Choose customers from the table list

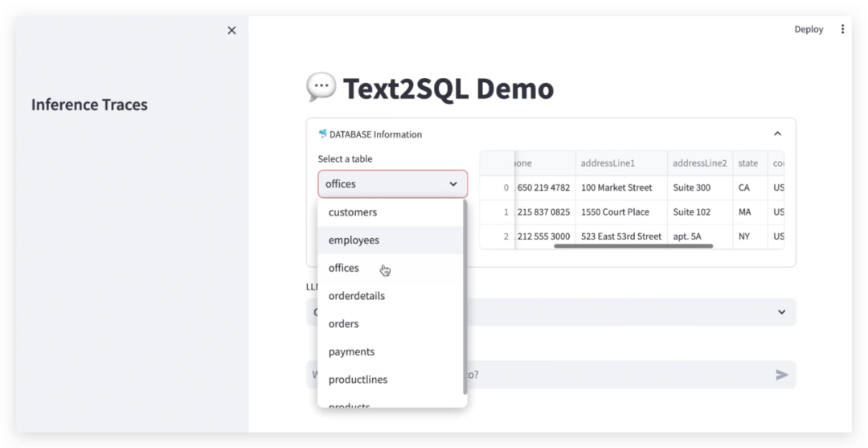(391, 212)
